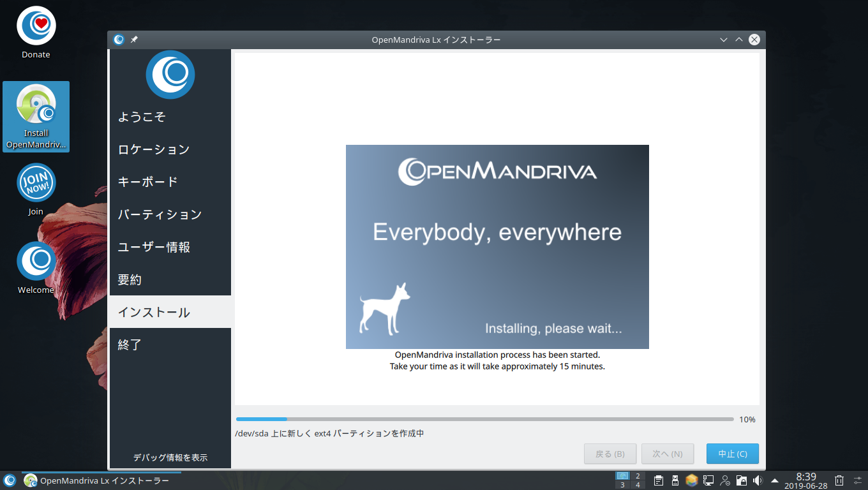Viewport: 868px width, 490px height.
Task: Select the installer entry in the taskbar
Action: click(101, 480)
